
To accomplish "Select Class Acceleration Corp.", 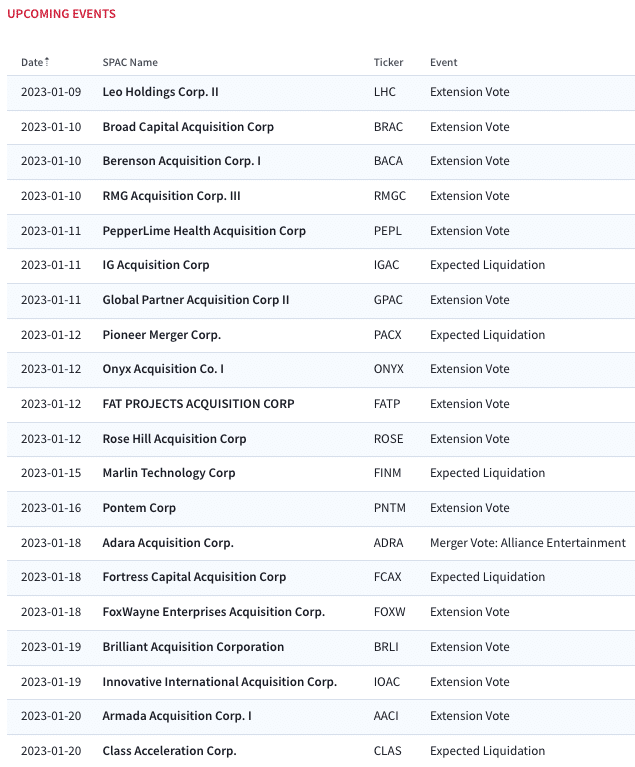I will point(169,751).
